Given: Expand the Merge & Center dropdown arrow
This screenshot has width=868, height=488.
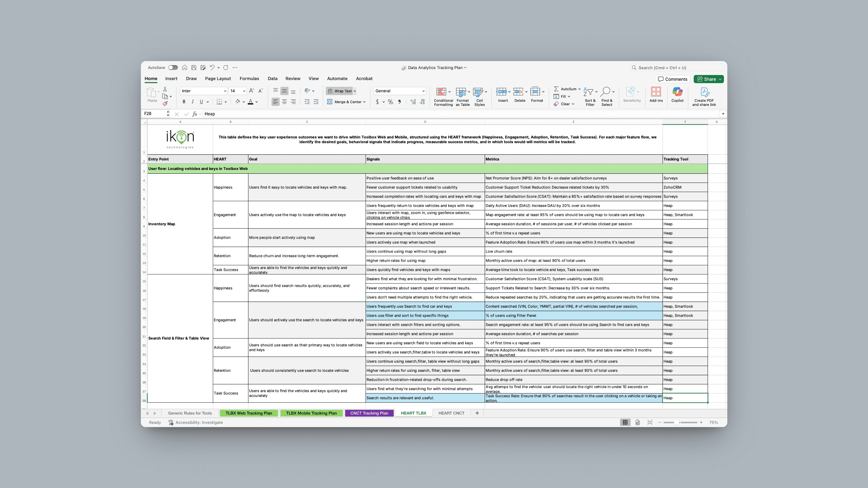Looking at the screenshot, I should pos(364,102).
